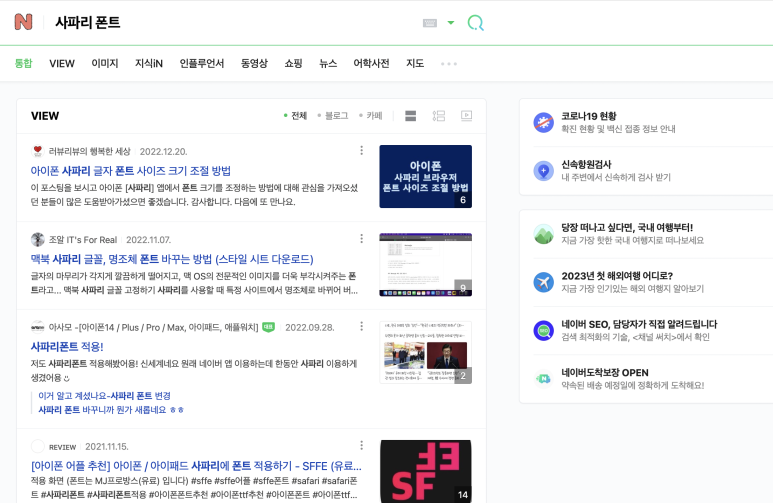Select the 어학사전 tab
773x503 pixels.
click(x=371, y=63)
